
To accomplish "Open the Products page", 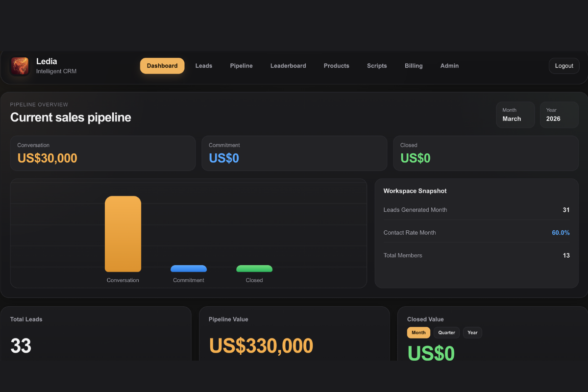I will [336, 66].
